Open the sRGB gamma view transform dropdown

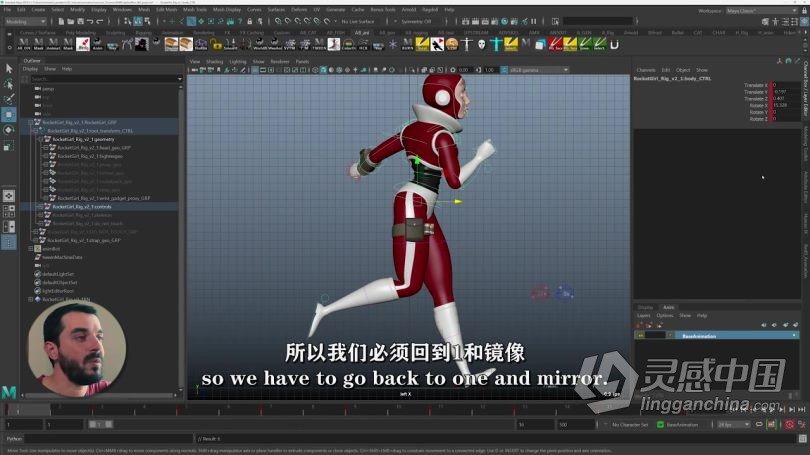coord(539,70)
